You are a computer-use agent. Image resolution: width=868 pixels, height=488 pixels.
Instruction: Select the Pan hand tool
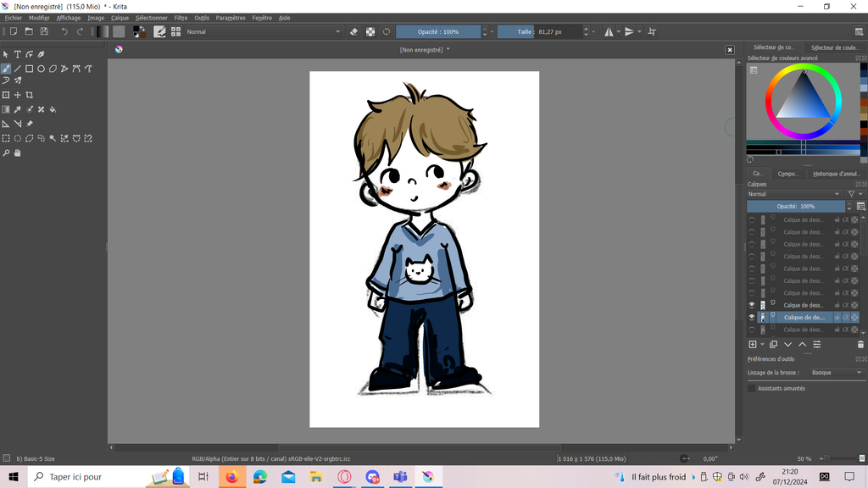tap(17, 153)
